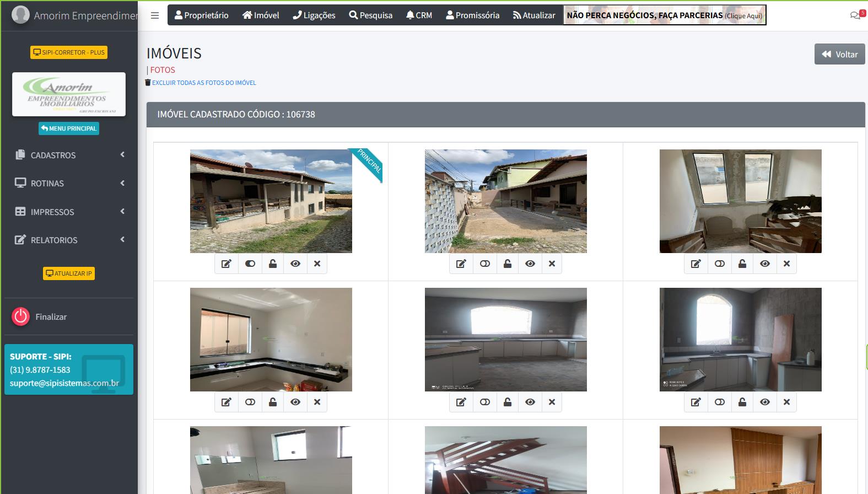Click lock under white kitchen counter photo
Screen dimensions: 868x494
[273, 402]
